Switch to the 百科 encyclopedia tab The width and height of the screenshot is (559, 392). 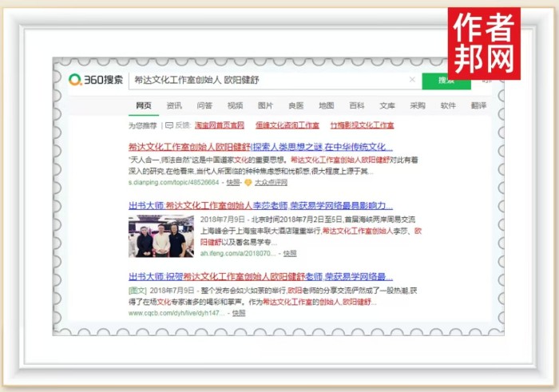click(357, 105)
